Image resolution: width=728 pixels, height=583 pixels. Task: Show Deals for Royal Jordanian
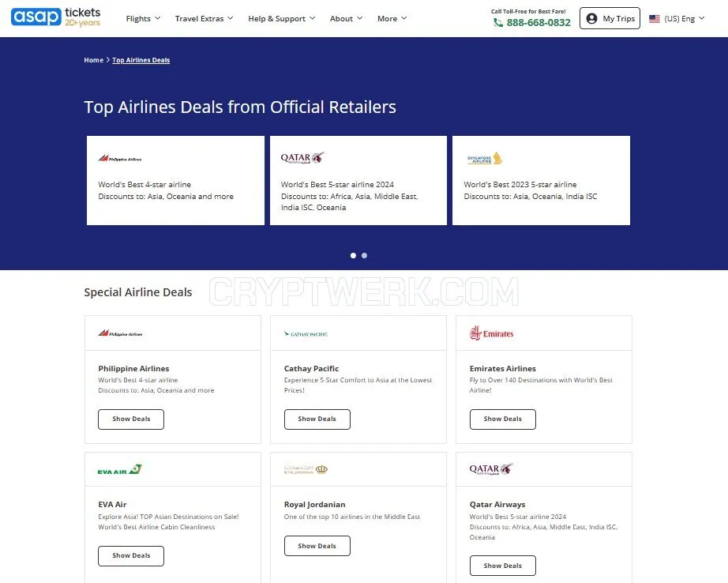point(317,546)
